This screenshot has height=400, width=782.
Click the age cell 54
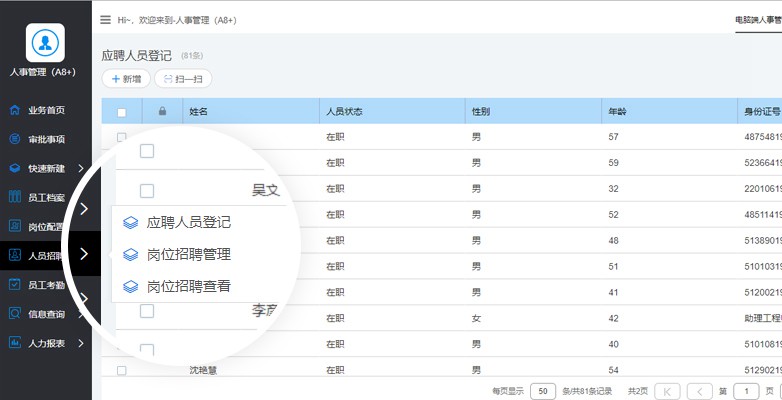coord(613,370)
